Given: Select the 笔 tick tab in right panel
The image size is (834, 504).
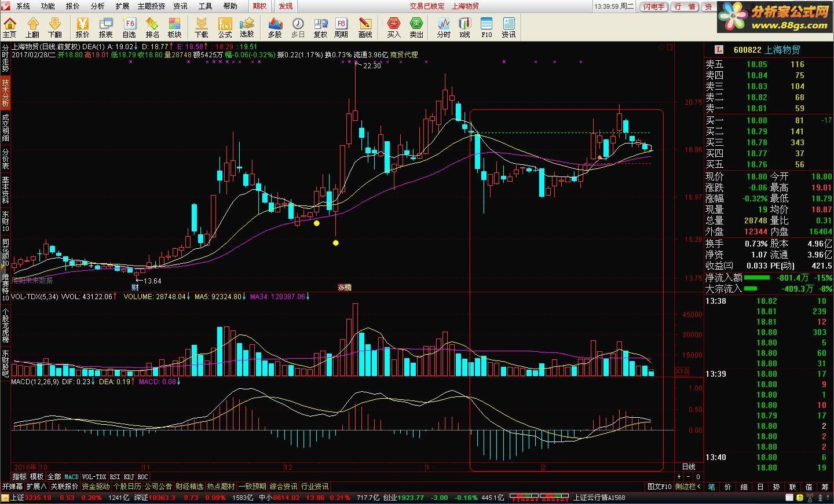Looking at the screenshot, I should [712, 487].
